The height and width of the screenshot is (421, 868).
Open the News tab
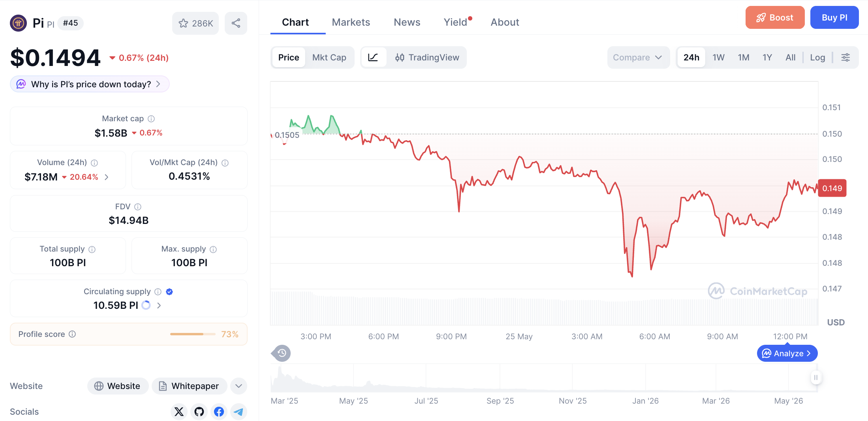[407, 23]
